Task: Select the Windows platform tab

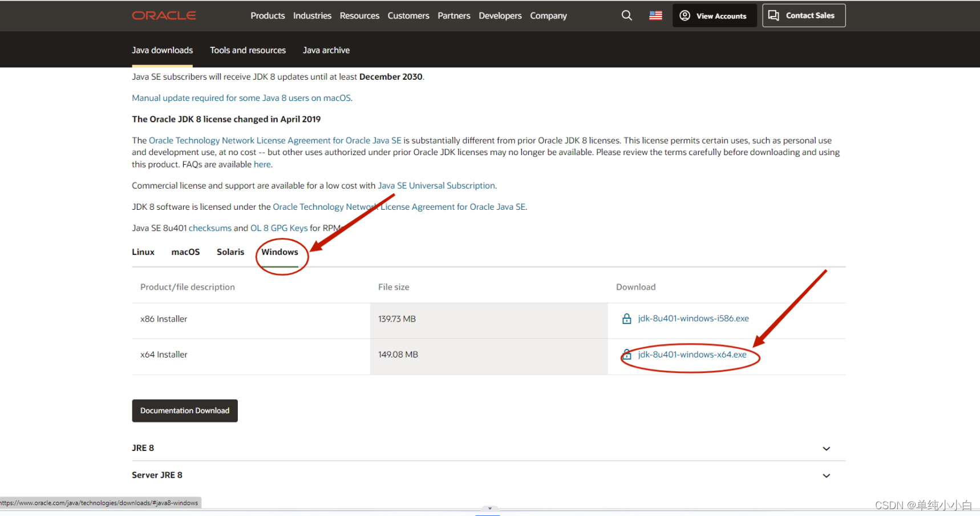Action: pyautogui.click(x=280, y=252)
